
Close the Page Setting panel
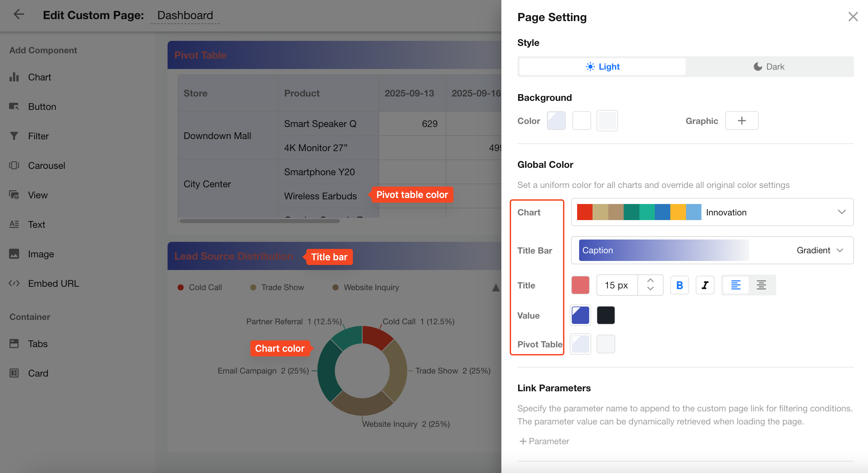click(x=853, y=16)
